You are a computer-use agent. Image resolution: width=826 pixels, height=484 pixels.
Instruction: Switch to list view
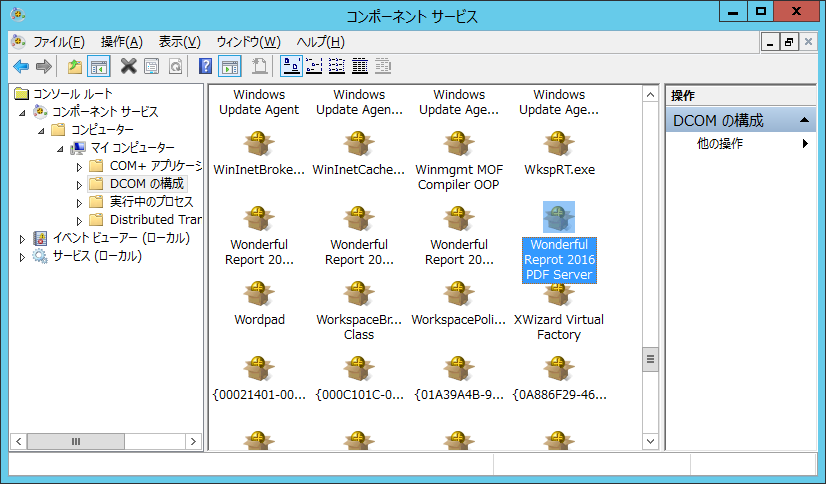pos(337,66)
